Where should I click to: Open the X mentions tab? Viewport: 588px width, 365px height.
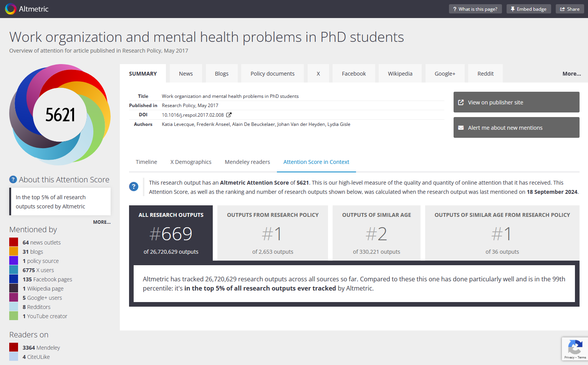(318, 74)
